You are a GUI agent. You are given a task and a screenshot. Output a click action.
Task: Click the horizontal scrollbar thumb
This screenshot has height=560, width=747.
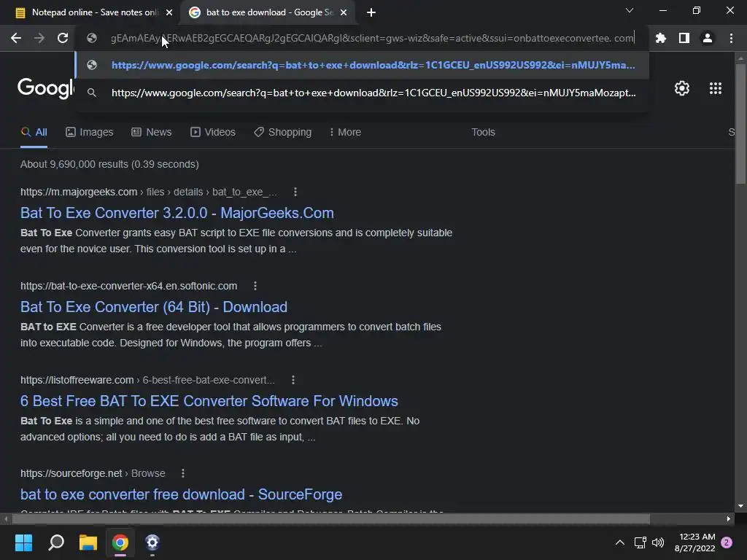coord(331,518)
